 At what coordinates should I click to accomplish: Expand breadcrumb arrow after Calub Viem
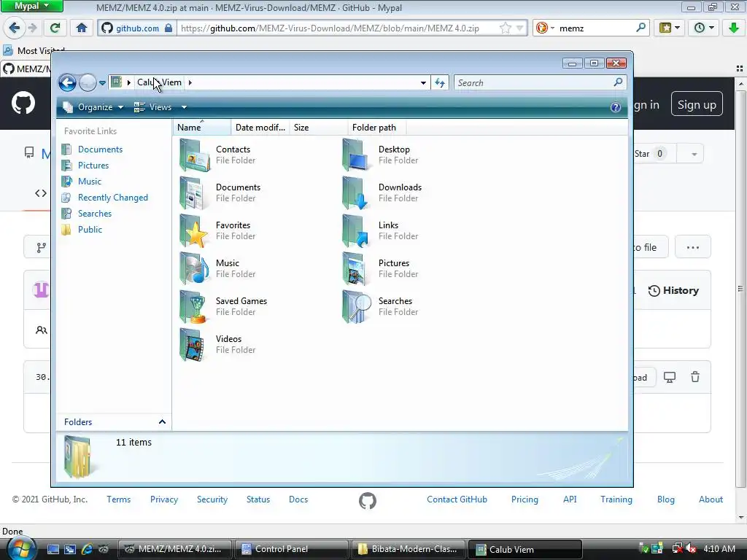tap(190, 82)
